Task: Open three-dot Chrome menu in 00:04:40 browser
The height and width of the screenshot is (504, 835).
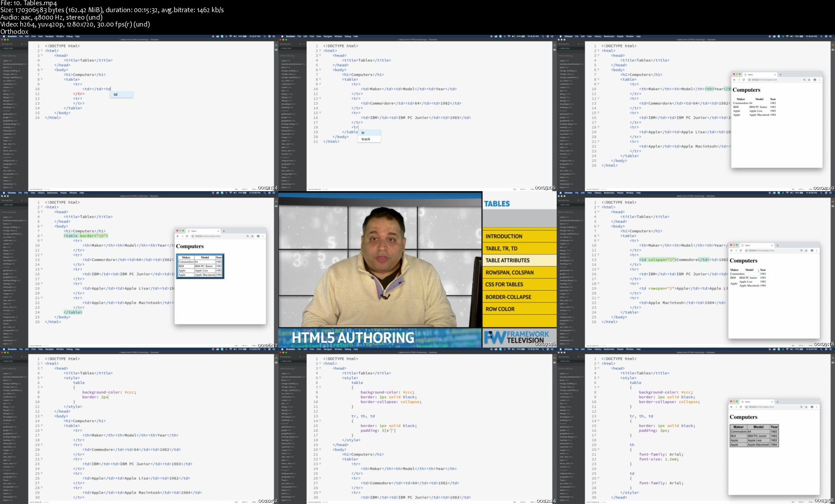Action: 820,80
